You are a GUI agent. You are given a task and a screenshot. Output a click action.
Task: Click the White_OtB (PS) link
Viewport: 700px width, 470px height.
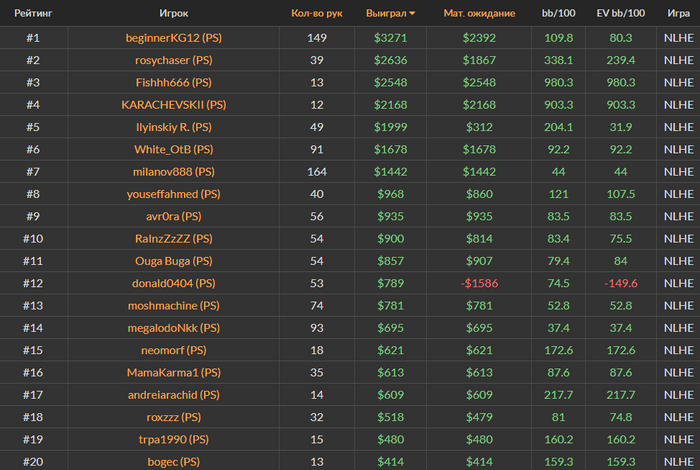pyautogui.click(x=173, y=149)
